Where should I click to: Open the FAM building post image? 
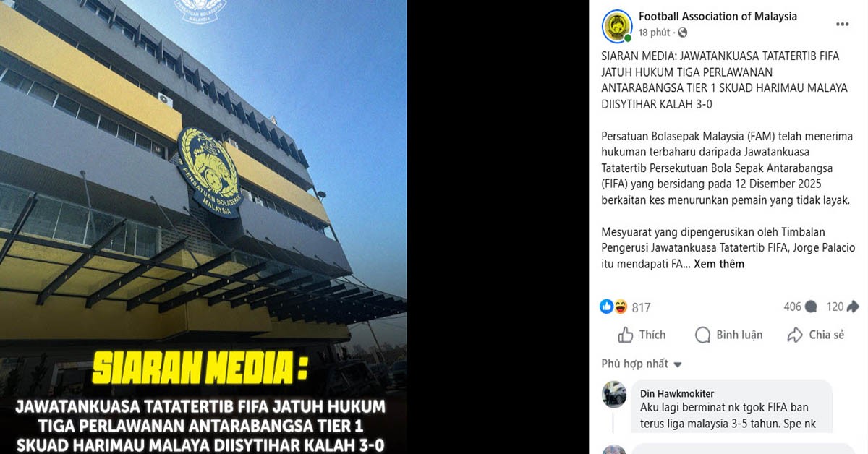click(x=203, y=227)
